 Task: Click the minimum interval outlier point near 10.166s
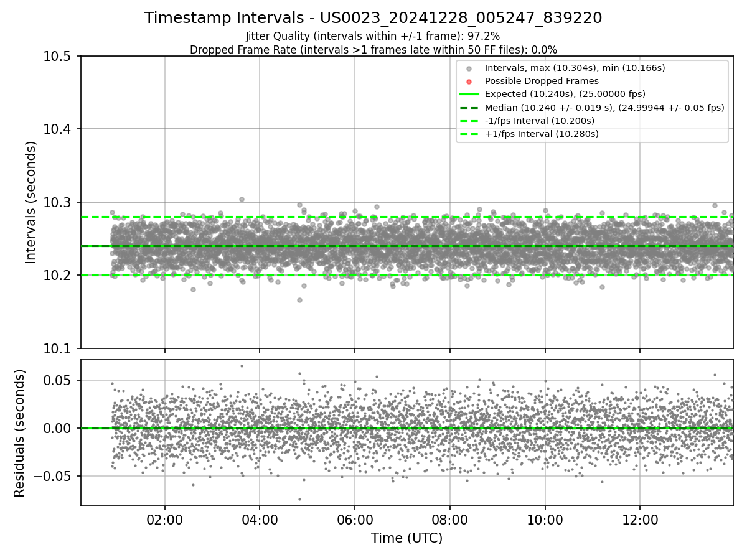pyautogui.click(x=299, y=300)
